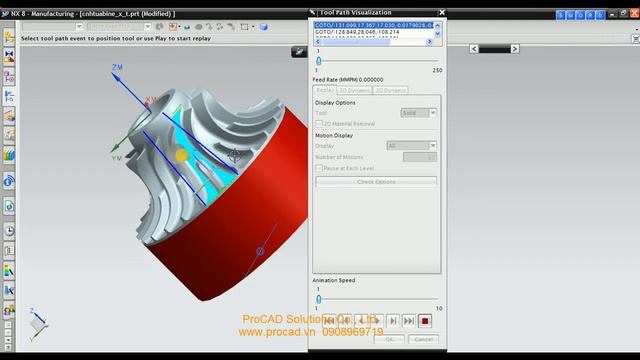Open the color palette sidebar icon
Viewport: 640px width, 360px height.
tap(9, 270)
